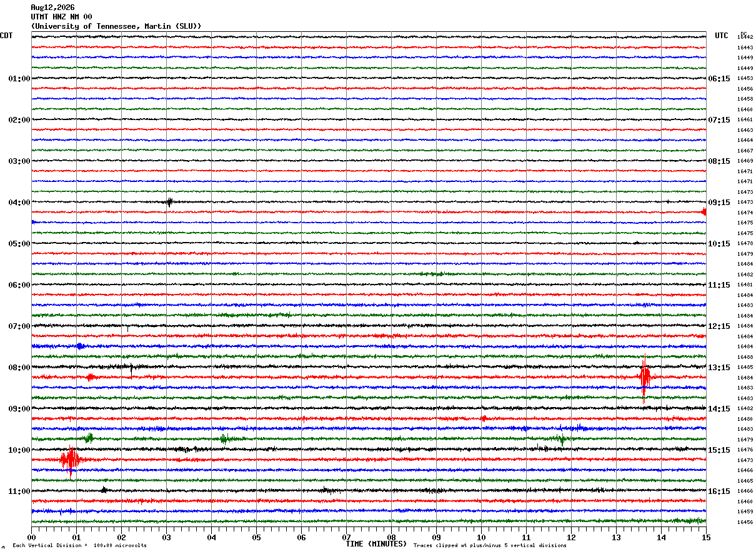Click the CDT column header
Viewport: 756px width, 554px height.
click(6, 36)
